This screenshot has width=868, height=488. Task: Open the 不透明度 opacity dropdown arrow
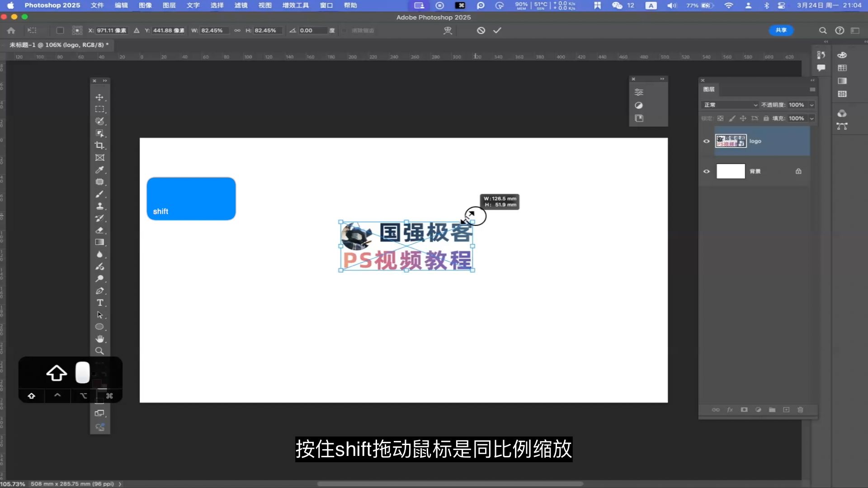(812, 105)
